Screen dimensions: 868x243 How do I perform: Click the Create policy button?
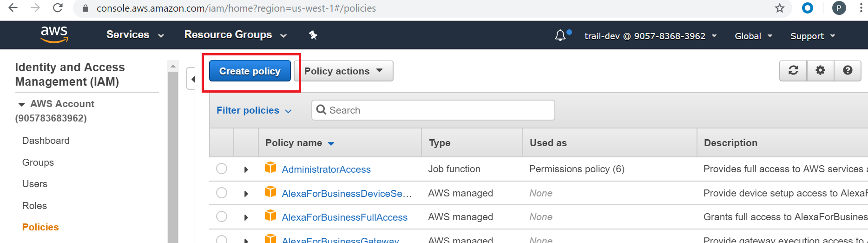click(250, 71)
